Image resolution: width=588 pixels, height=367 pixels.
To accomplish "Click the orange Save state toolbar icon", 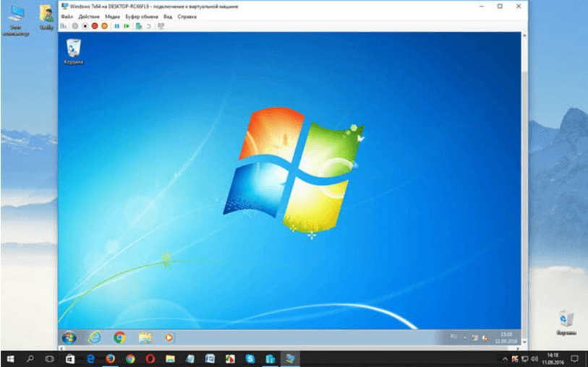I will [x=104, y=26].
